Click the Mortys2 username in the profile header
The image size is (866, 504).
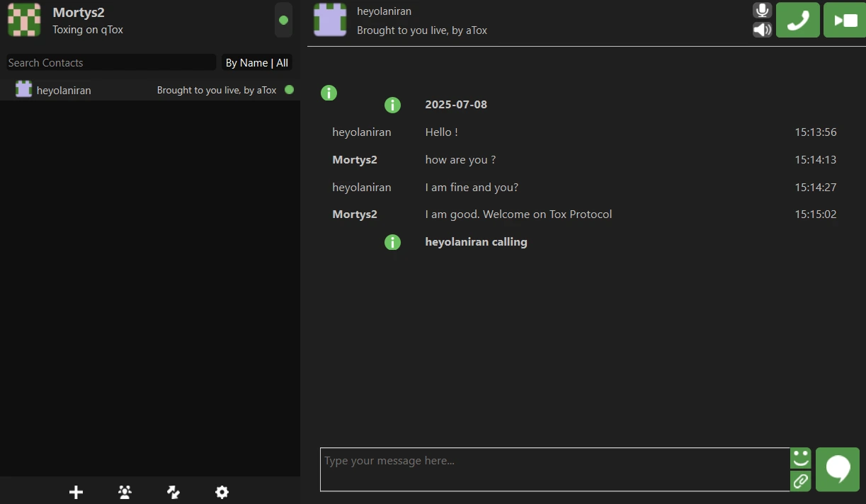pos(79,13)
